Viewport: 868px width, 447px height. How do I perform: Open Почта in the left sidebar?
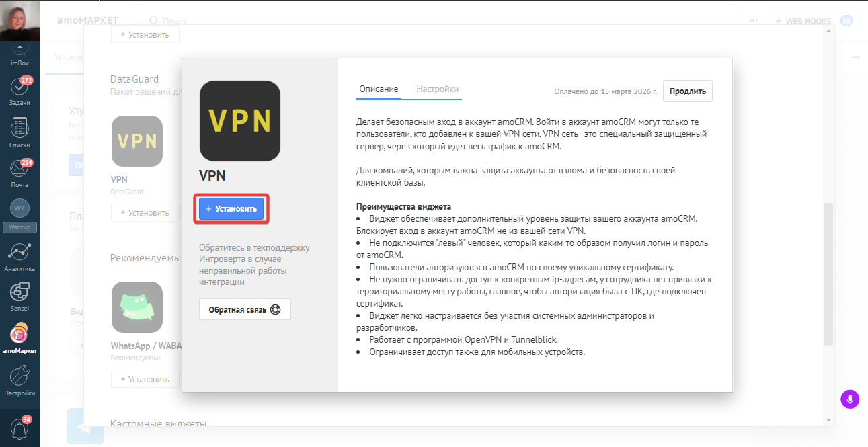pos(19,174)
